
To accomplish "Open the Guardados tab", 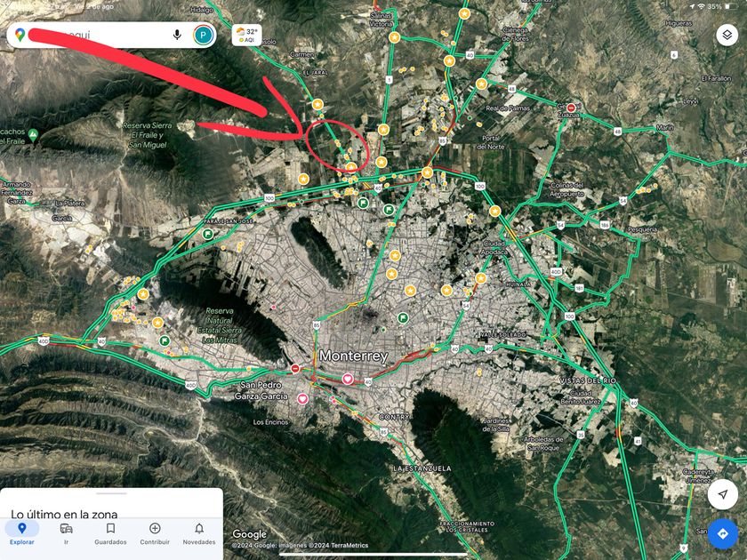I will (x=110, y=533).
